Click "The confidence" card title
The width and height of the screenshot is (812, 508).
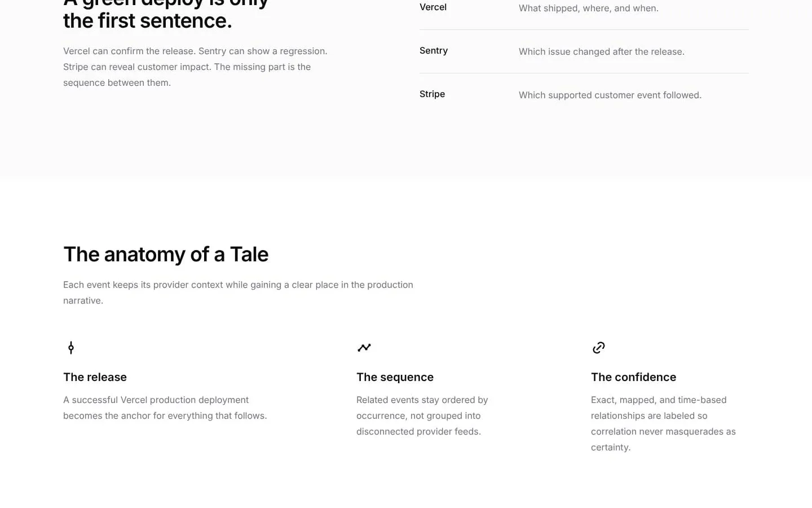(633, 377)
